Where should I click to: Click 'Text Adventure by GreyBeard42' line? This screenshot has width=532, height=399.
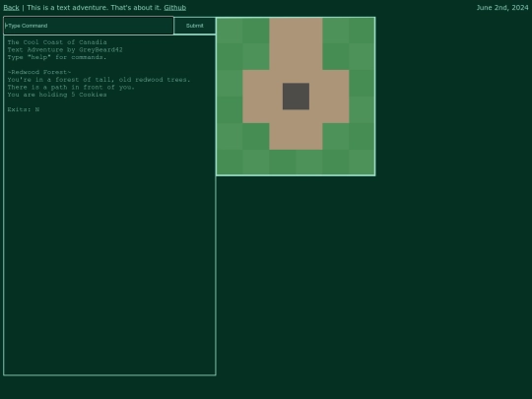coord(65,49)
